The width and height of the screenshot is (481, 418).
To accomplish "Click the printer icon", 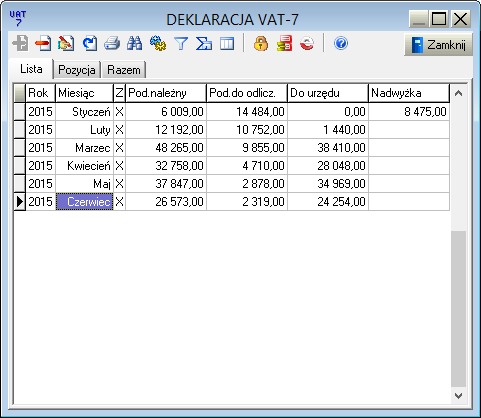I will point(112,44).
